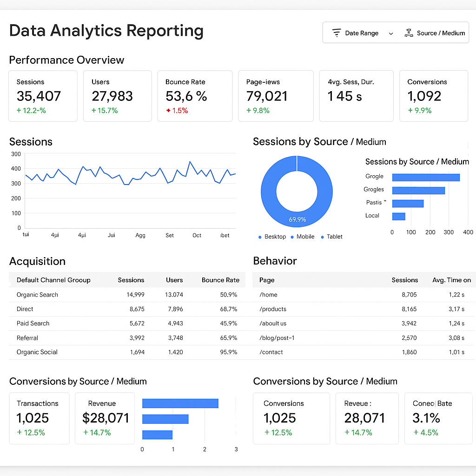The image size is (476, 476).
Task: Click the 68.7% bounce rate cell
Action: click(229, 309)
